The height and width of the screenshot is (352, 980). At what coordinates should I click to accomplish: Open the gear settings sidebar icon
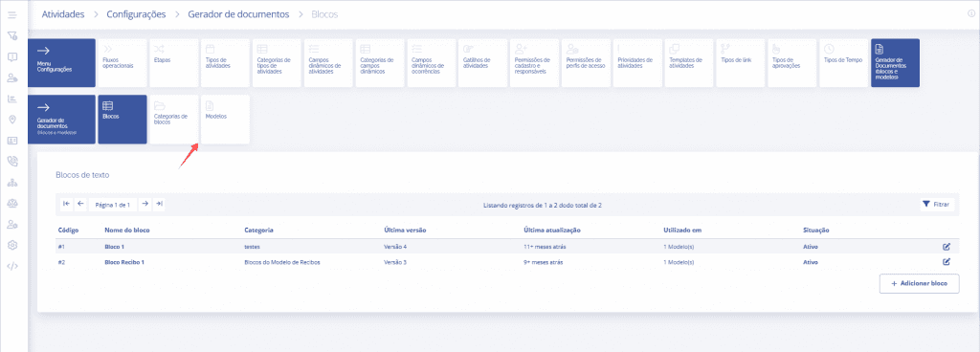[x=11, y=245]
